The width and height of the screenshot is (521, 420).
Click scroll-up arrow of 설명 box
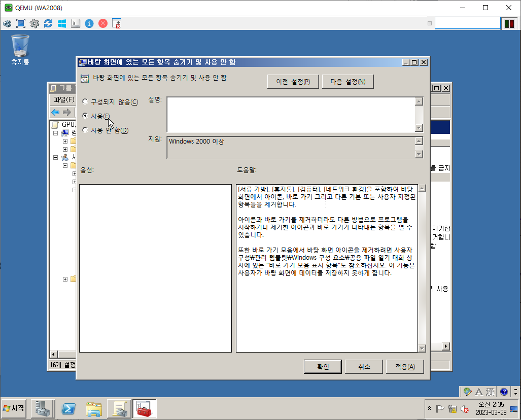pyautogui.click(x=419, y=101)
